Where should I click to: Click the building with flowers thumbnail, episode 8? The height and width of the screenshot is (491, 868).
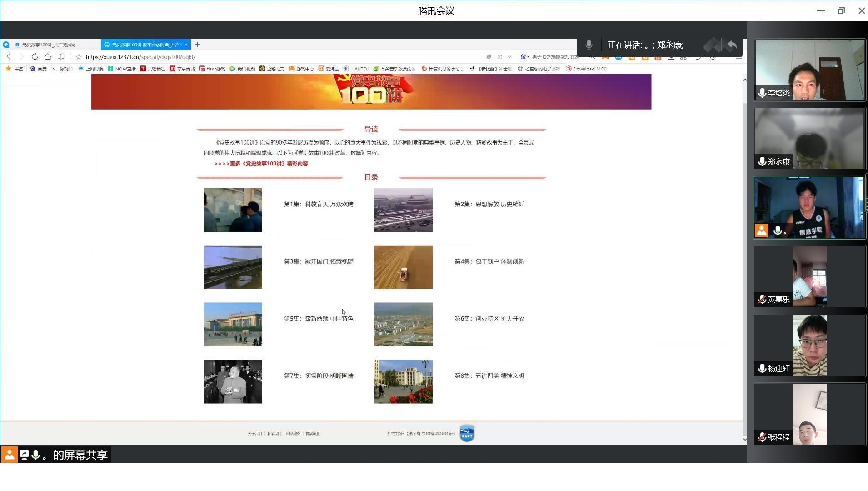click(x=404, y=382)
